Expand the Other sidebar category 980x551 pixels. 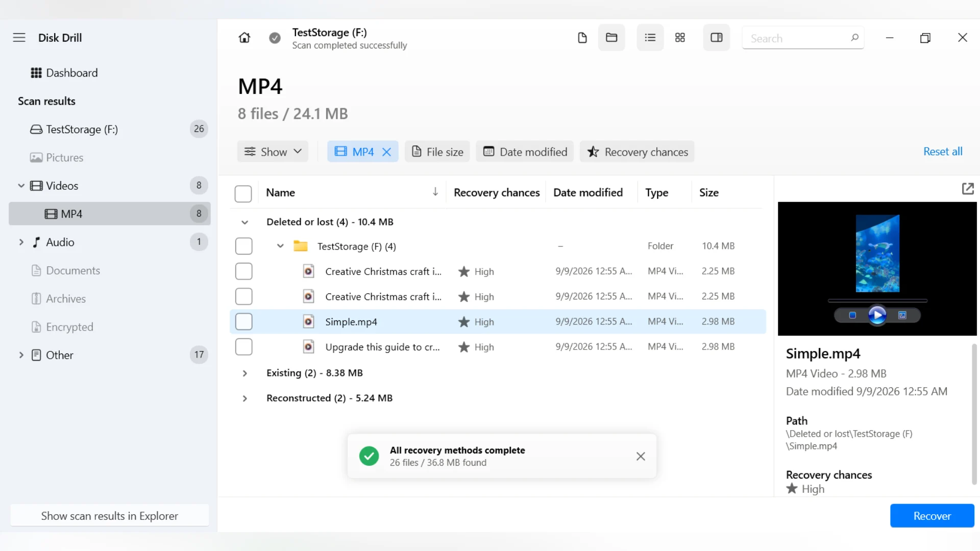coord(21,355)
